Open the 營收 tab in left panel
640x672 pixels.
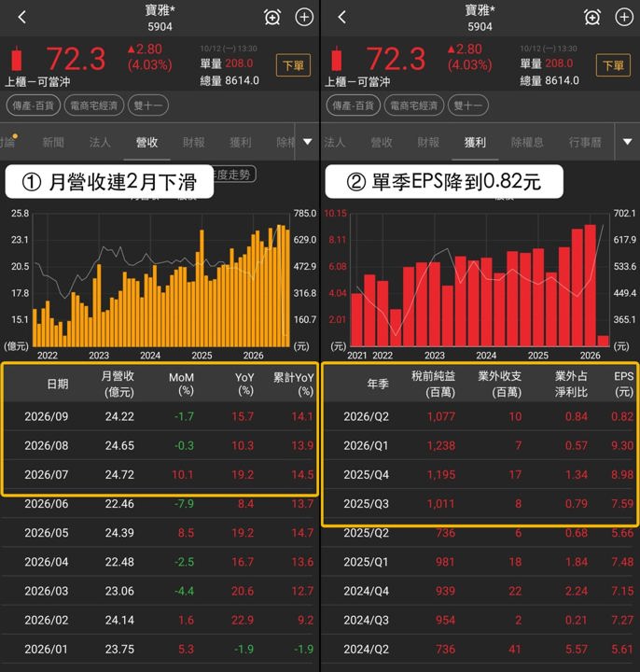[x=146, y=142]
